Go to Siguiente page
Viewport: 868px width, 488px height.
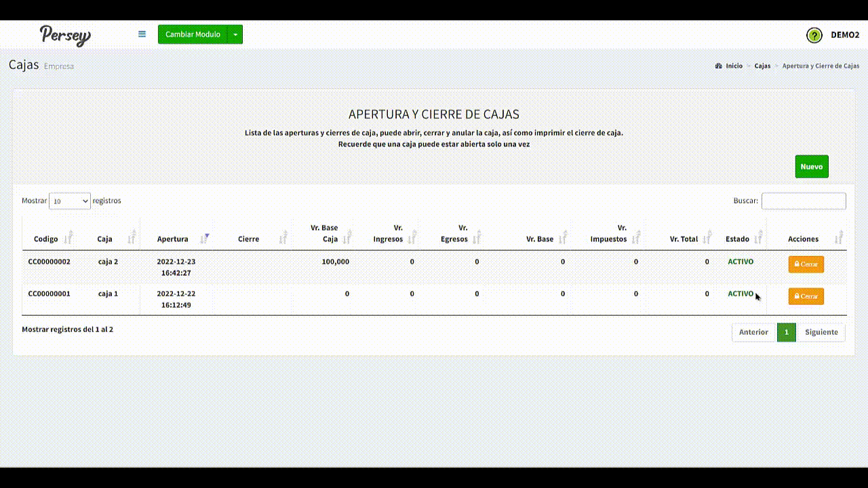(821, 332)
